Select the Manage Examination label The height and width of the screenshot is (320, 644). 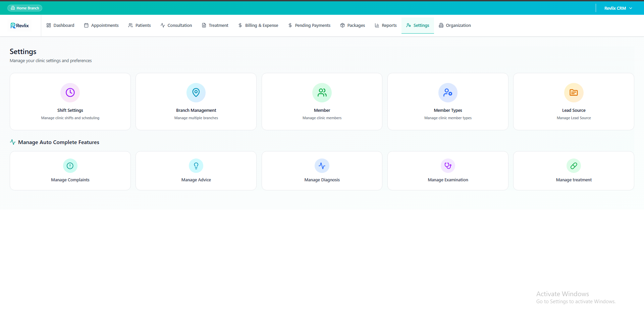448,180
